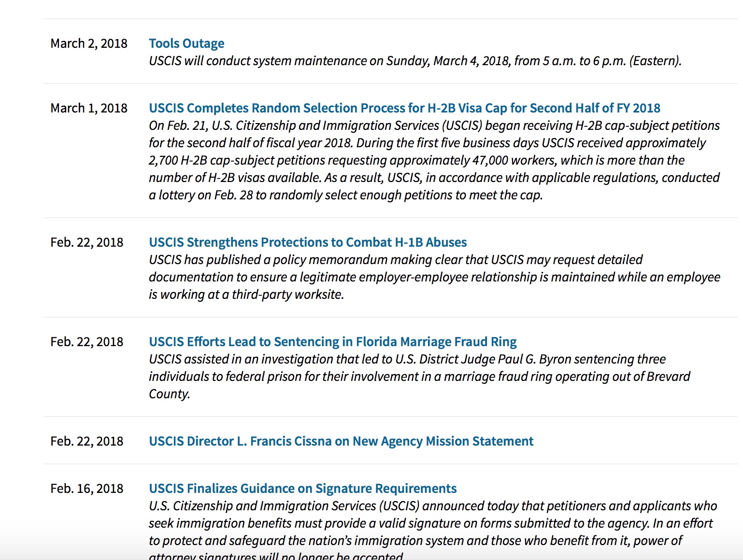Click the Judge Paul G. Byron description line
The height and width of the screenshot is (560, 743).
coord(407,359)
